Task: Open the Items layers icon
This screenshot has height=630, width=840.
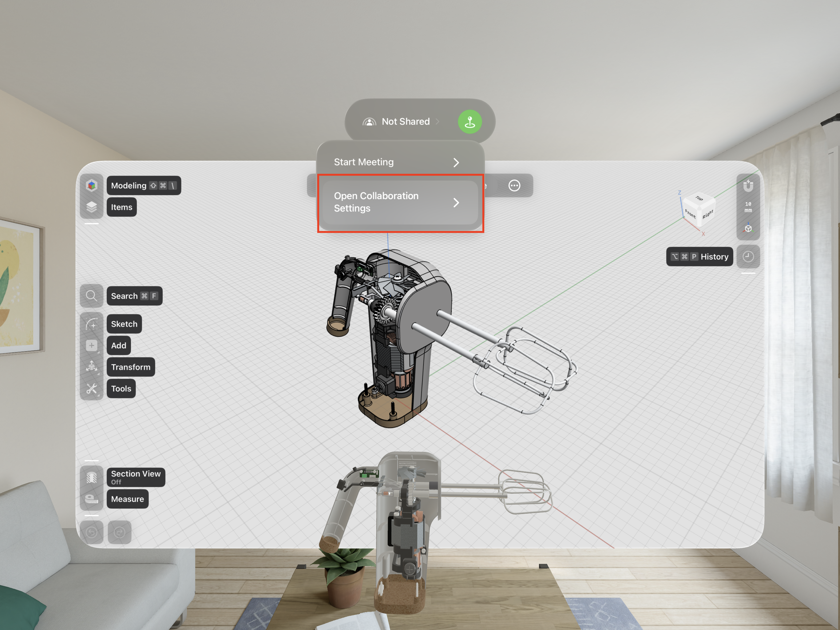Action: [92, 207]
